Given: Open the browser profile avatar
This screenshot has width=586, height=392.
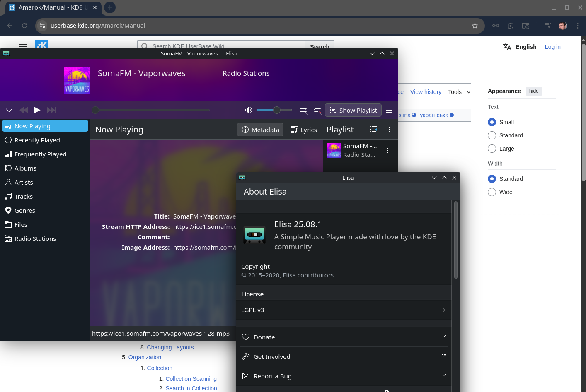Looking at the screenshot, I should click(563, 26).
